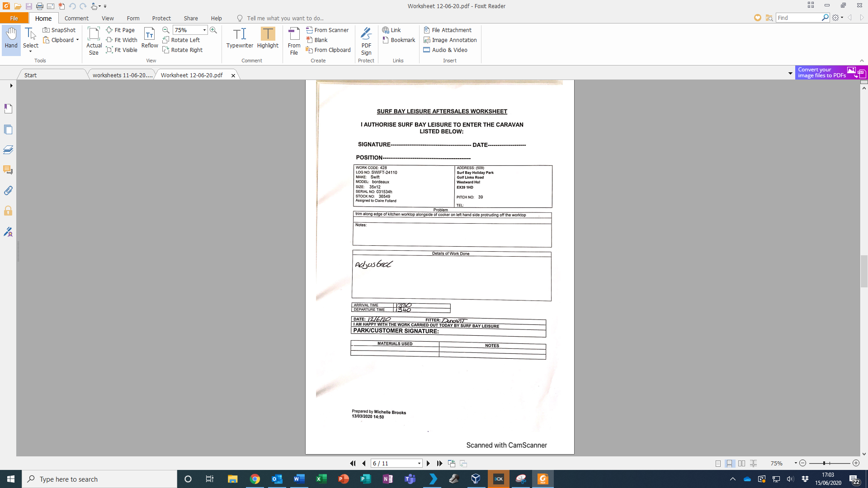This screenshot has width=868, height=488.
Task: Switch to worksheets 11-06-20 document tab
Action: coord(122,75)
